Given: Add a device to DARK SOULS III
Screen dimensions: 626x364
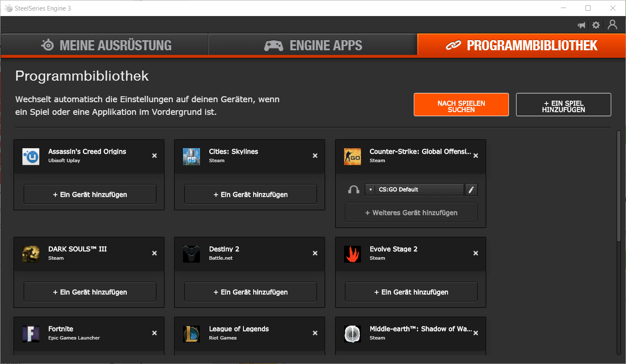Looking at the screenshot, I should coord(90,292).
